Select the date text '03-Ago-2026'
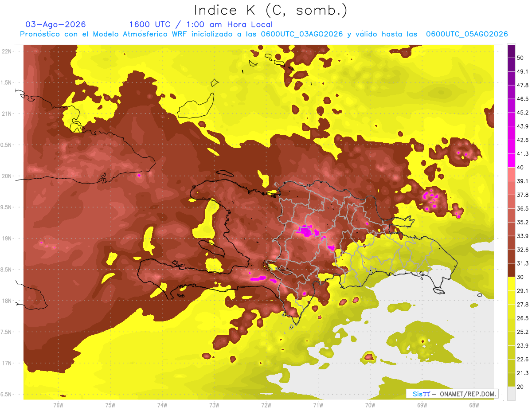 tap(55, 24)
